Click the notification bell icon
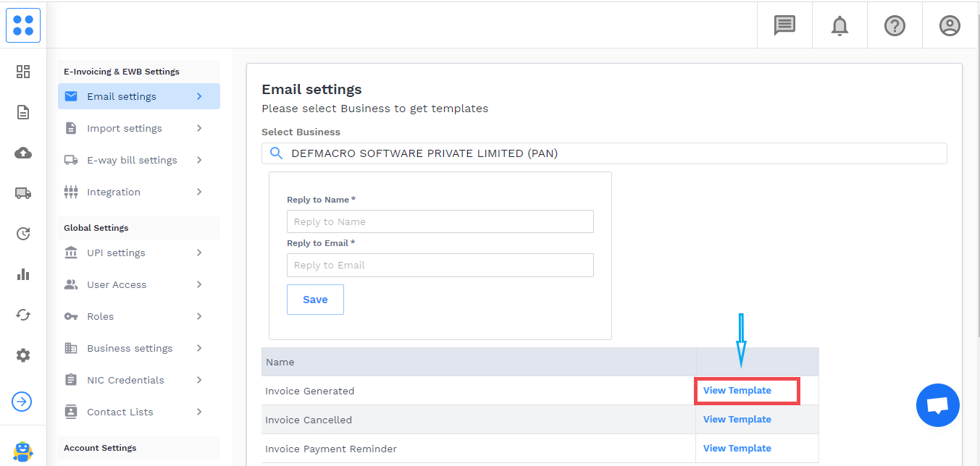The width and height of the screenshot is (980, 466). coord(839,26)
